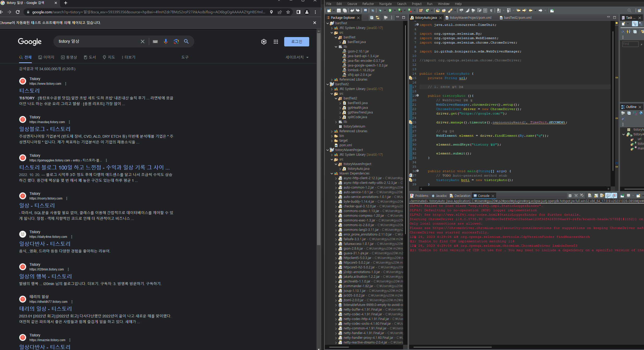
Task: Collapse the Maven Dependencies tree node
Action: click(332, 173)
